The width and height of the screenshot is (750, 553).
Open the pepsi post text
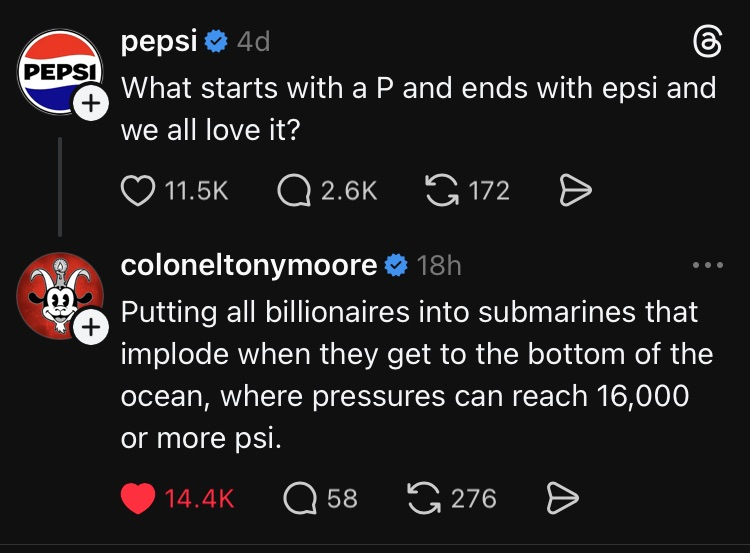(x=418, y=108)
